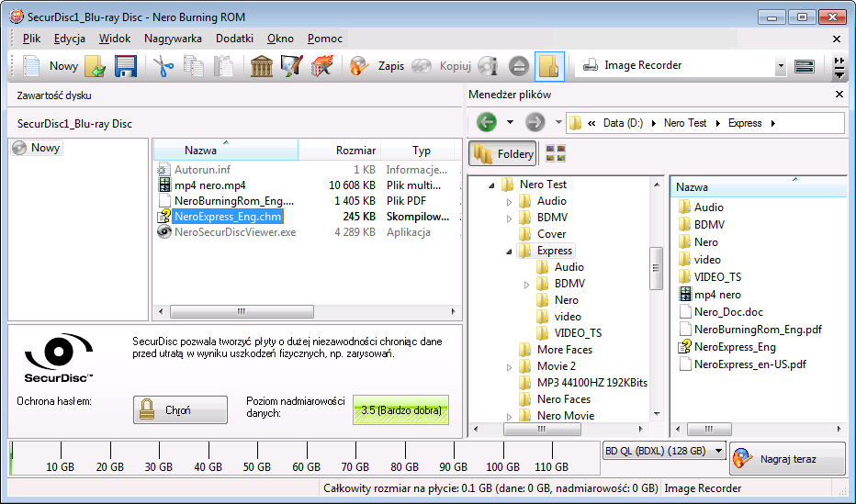856x504 pixels.
Task: Click the Data (D:) breadcrumb segment
Action: tap(623, 123)
